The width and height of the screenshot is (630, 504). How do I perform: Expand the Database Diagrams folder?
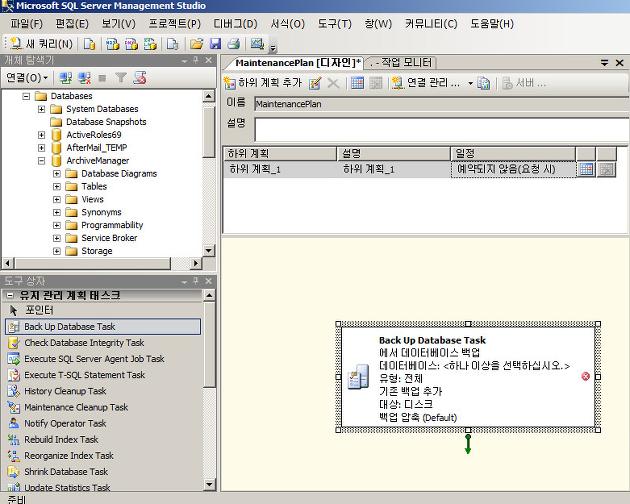pos(57,174)
